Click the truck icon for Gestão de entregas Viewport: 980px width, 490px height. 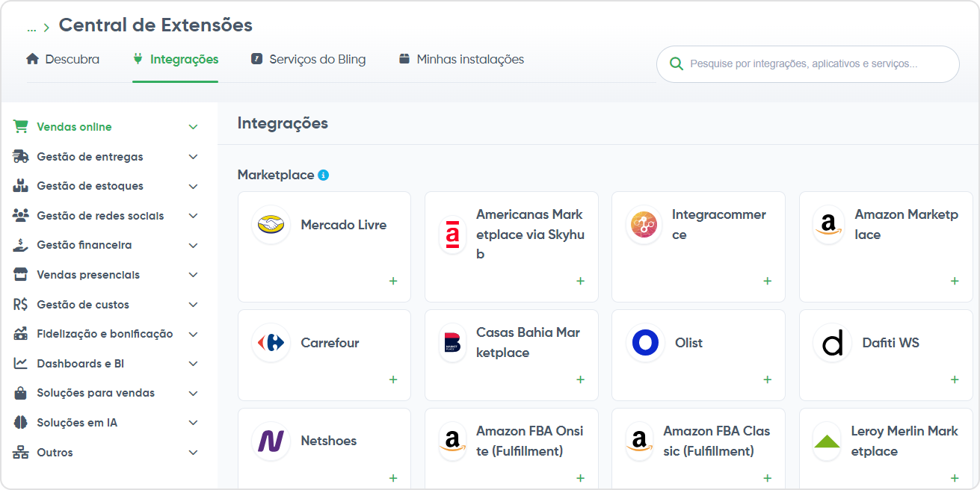[20, 157]
